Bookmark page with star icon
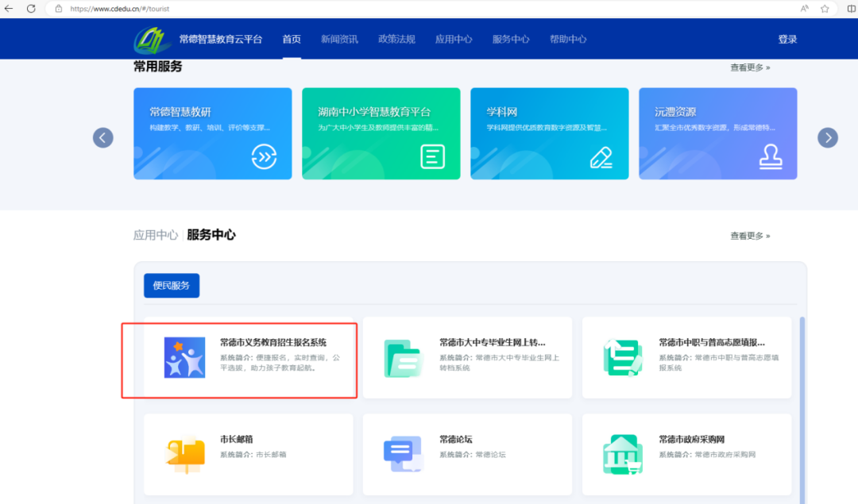Viewport: 858px width, 504px height. [x=825, y=9]
